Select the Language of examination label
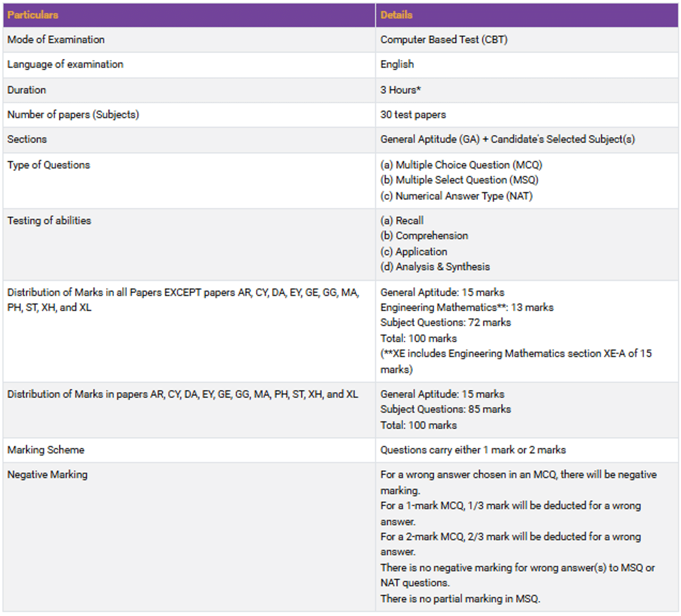Screen dimensions: 681x616 tap(65, 65)
